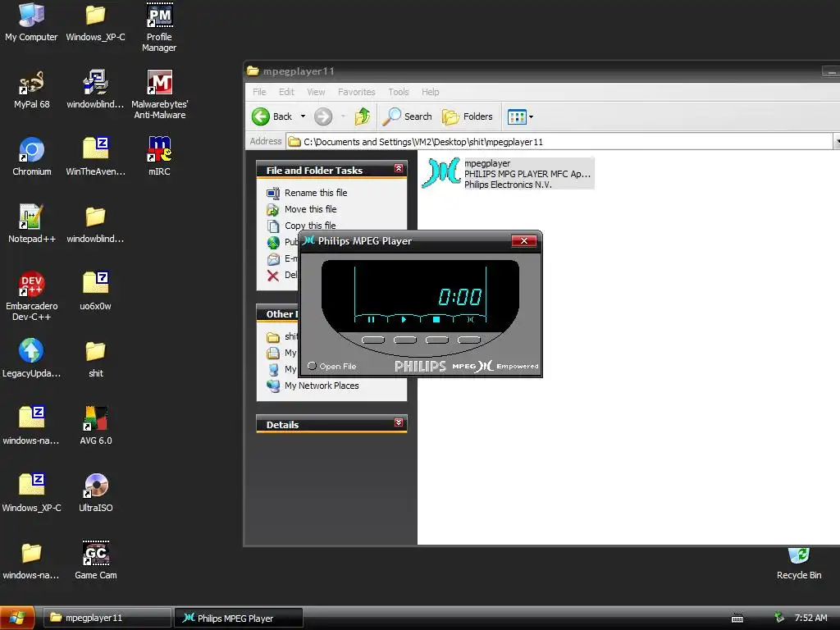This screenshot has height=630, width=840.
Task: Switch to mpegplayer11 taskbar button
Action: pos(107,618)
